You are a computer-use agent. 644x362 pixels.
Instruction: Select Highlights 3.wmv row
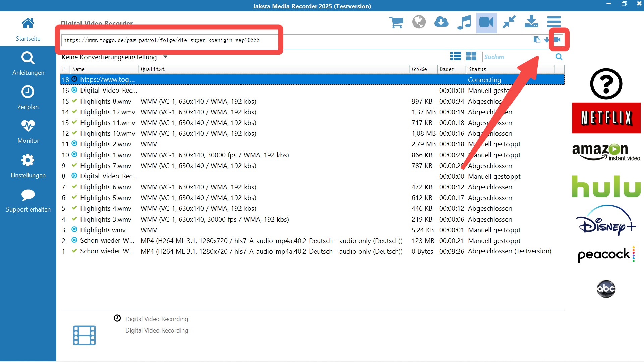click(x=312, y=219)
